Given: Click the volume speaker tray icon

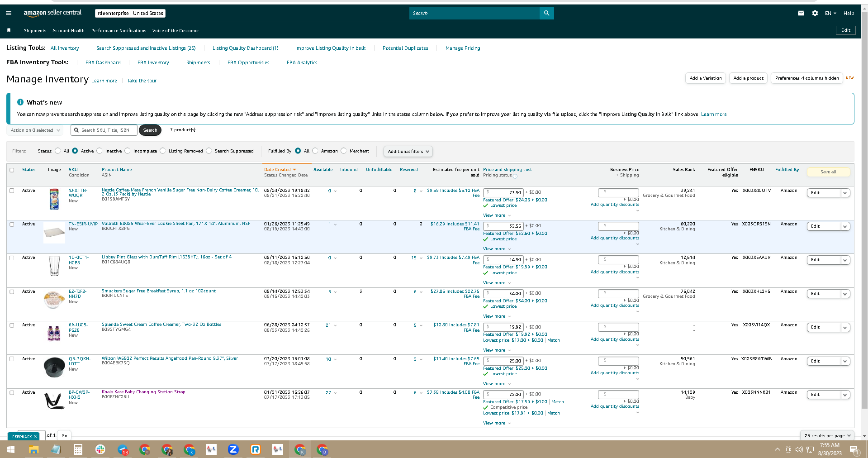Looking at the screenshot, I should pyautogui.click(x=799, y=449).
